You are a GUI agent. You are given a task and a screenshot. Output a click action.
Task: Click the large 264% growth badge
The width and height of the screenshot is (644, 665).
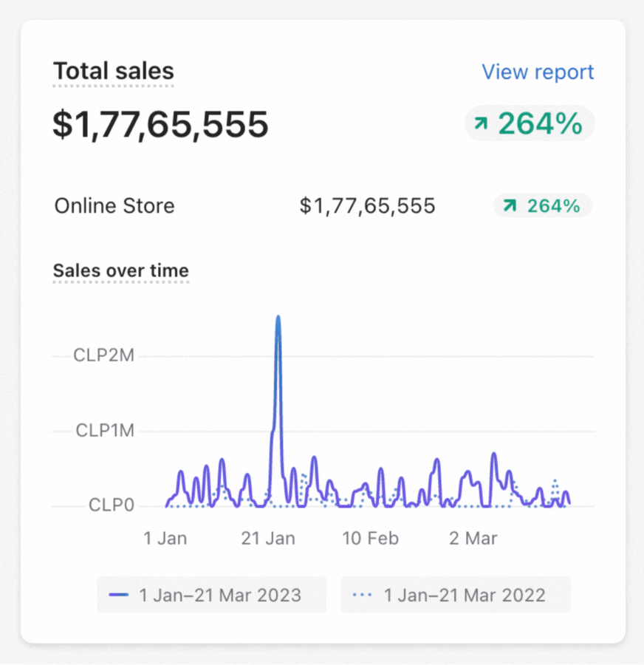(530, 123)
